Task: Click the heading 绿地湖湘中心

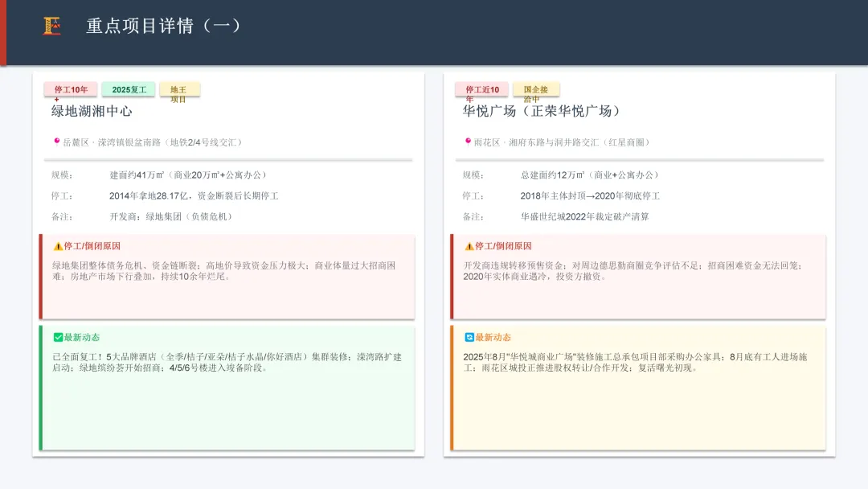Action: pyautogui.click(x=92, y=111)
